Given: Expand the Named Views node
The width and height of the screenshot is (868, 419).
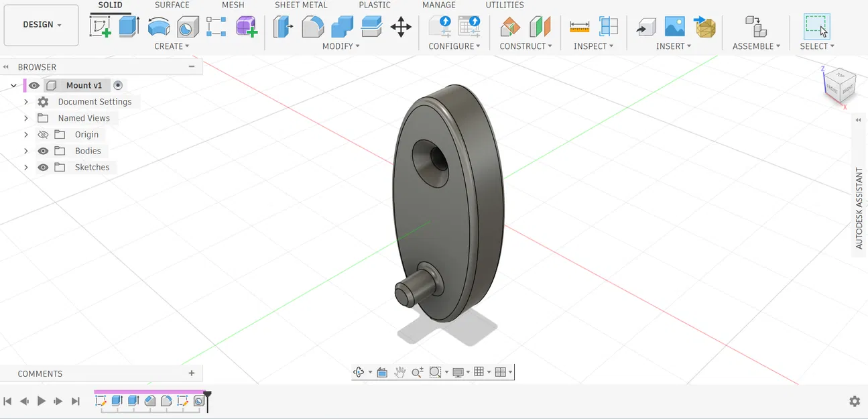Looking at the screenshot, I should coord(26,118).
